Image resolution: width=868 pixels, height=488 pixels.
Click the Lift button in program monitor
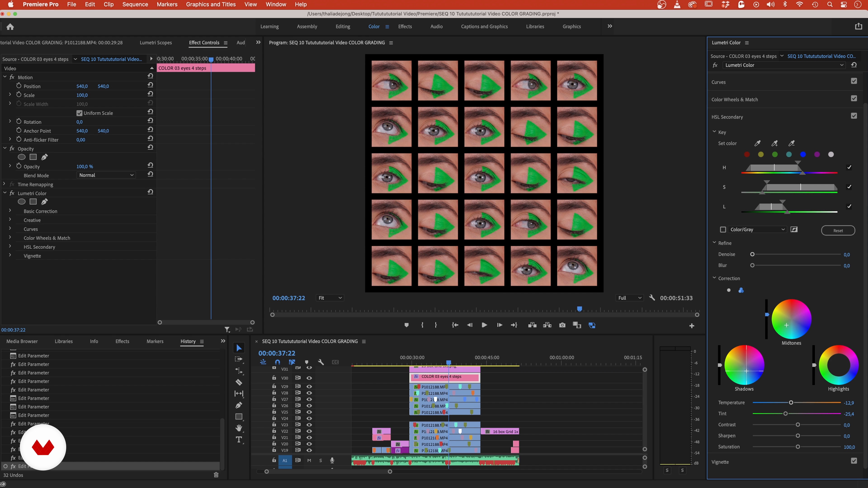[532, 325]
